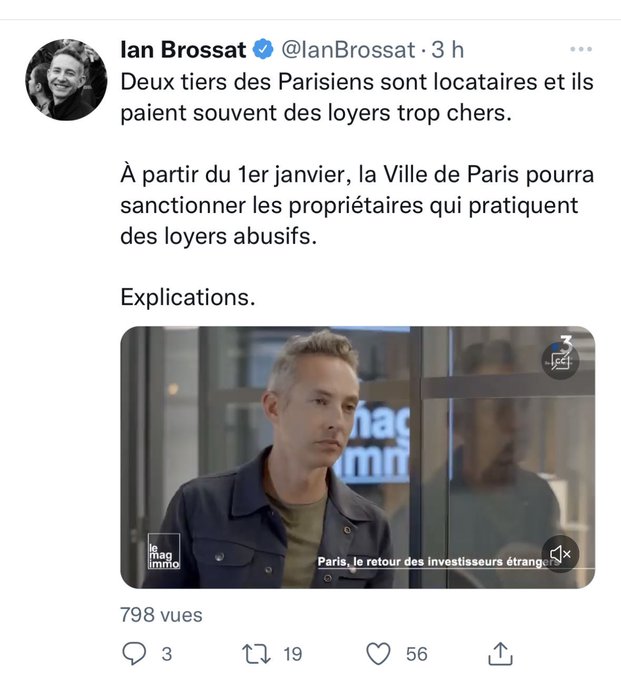Screen dimensions: 621x680
Task: Open the three-dot more options menu
Action: [x=581, y=49]
